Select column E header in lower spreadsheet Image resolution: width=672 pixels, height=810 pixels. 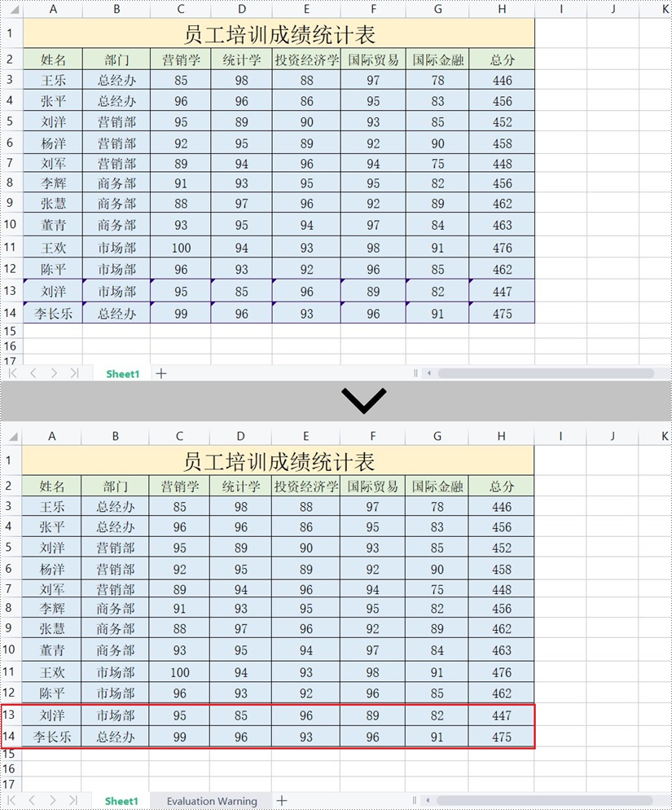tap(305, 437)
